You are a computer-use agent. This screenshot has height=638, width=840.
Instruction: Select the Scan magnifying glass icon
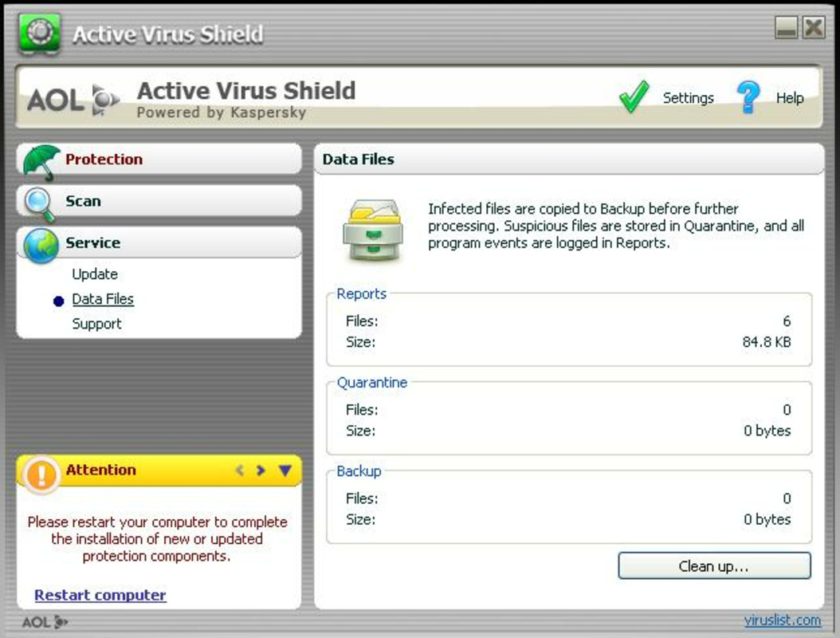38,200
